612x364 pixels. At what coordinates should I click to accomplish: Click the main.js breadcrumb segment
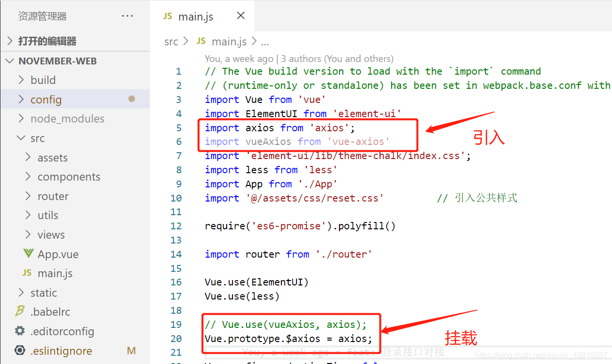tap(229, 42)
